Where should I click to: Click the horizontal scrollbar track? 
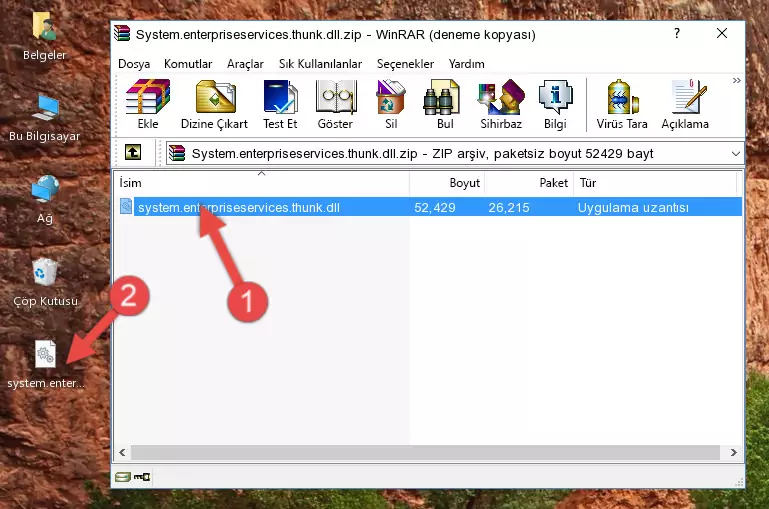click(x=425, y=452)
